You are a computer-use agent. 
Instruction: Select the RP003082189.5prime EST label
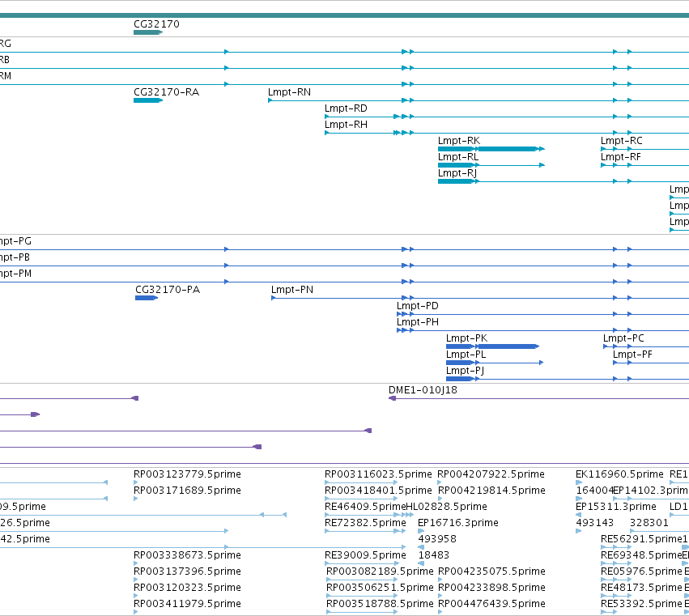380,572
